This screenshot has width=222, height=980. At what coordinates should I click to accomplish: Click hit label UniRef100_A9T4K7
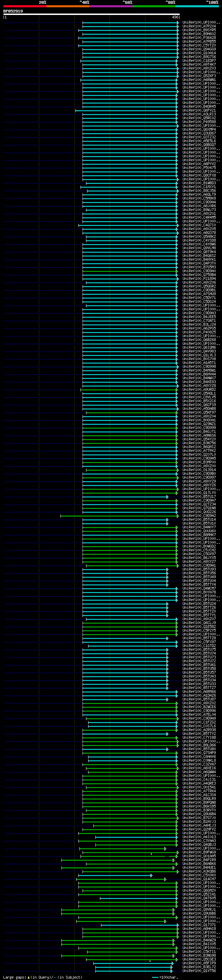click(199, 65)
